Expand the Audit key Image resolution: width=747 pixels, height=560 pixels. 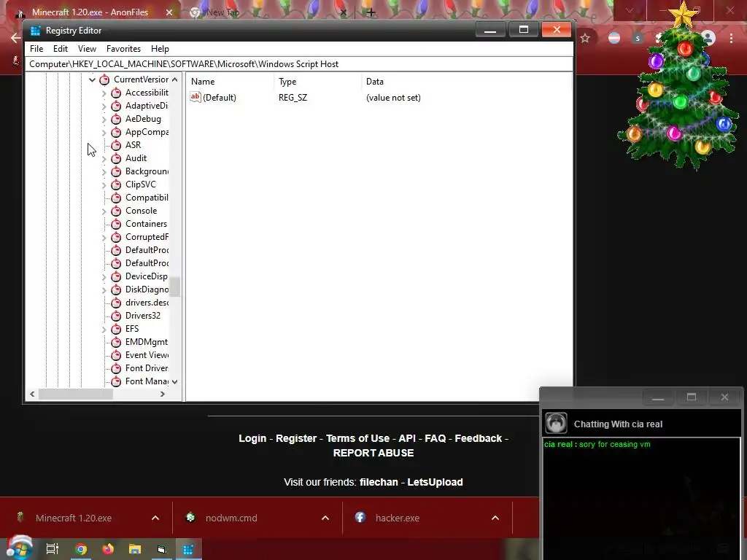coord(104,158)
